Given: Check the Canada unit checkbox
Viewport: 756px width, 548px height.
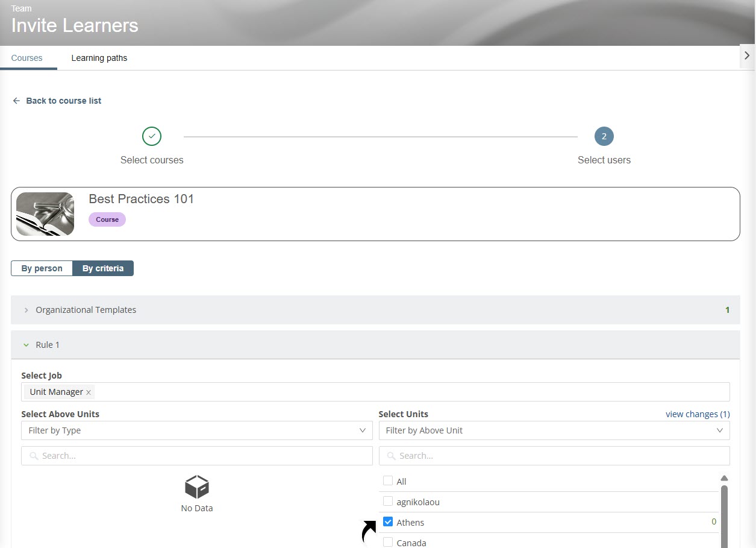Looking at the screenshot, I should pyautogui.click(x=388, y=543).
